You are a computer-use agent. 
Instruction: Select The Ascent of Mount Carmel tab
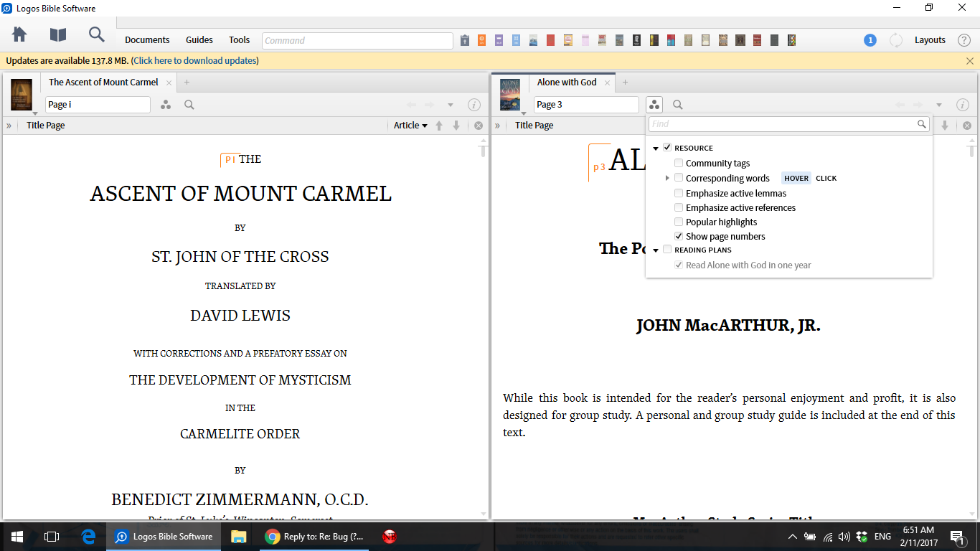(x=103, y=83)
